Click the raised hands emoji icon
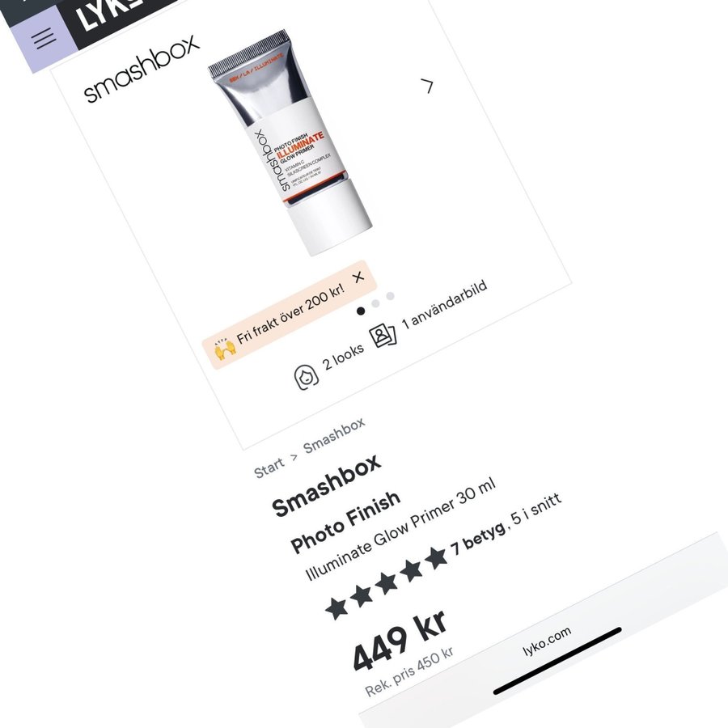Image resolution: width=728 pixels, height=728 pixels. [225, 349]
